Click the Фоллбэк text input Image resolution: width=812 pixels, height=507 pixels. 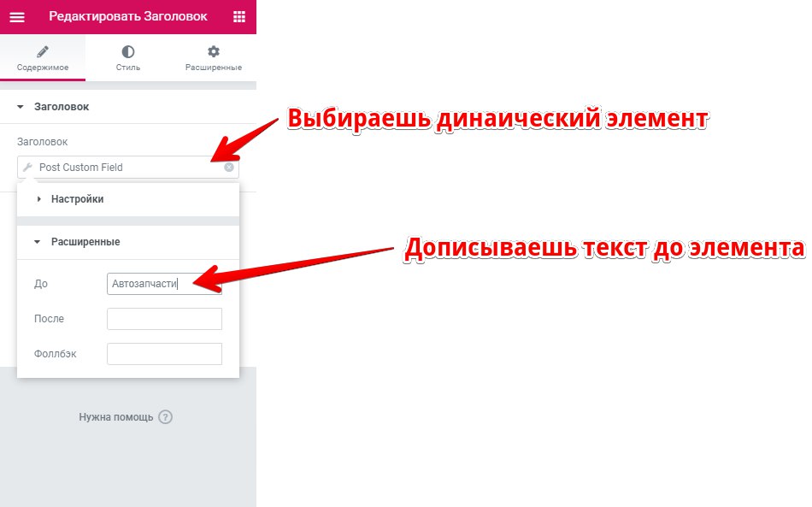164,354
